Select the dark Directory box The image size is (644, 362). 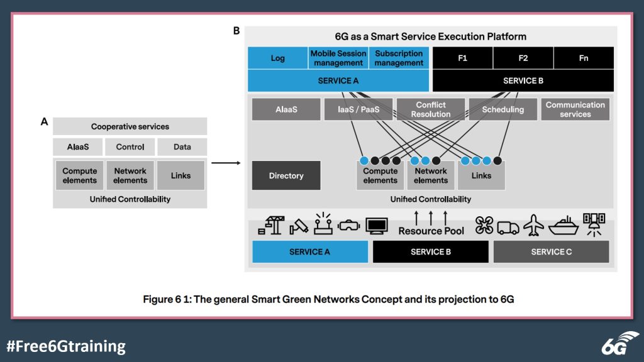pyautogui.click(x=286, y=175)
